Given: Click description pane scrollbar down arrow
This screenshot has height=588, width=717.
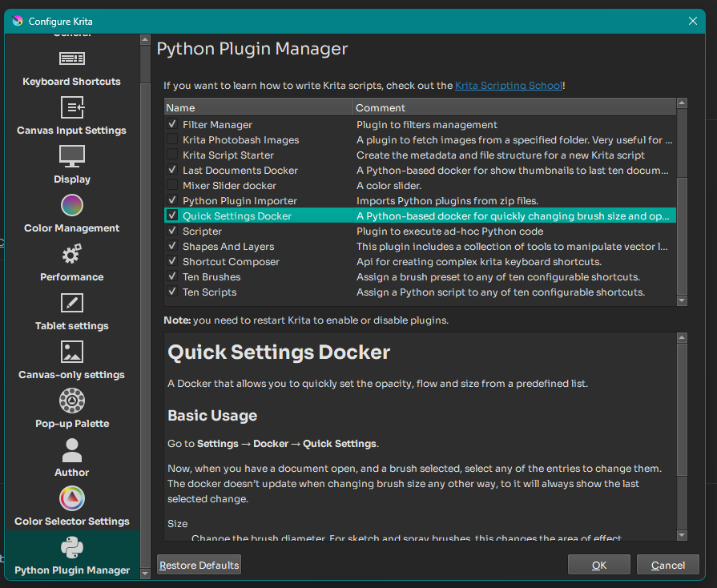Looking at the screenshot, I should click(682, 535).
